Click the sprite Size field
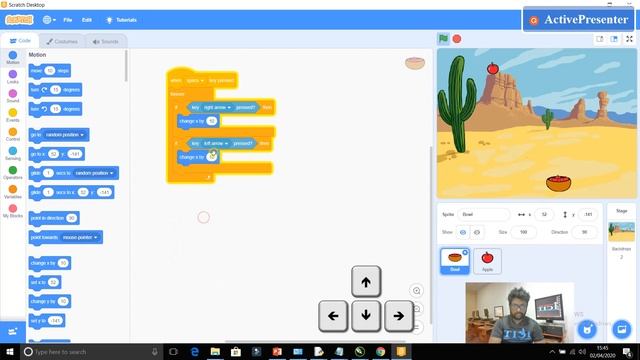This screenshot has width=640, height=360. (523, 232)
